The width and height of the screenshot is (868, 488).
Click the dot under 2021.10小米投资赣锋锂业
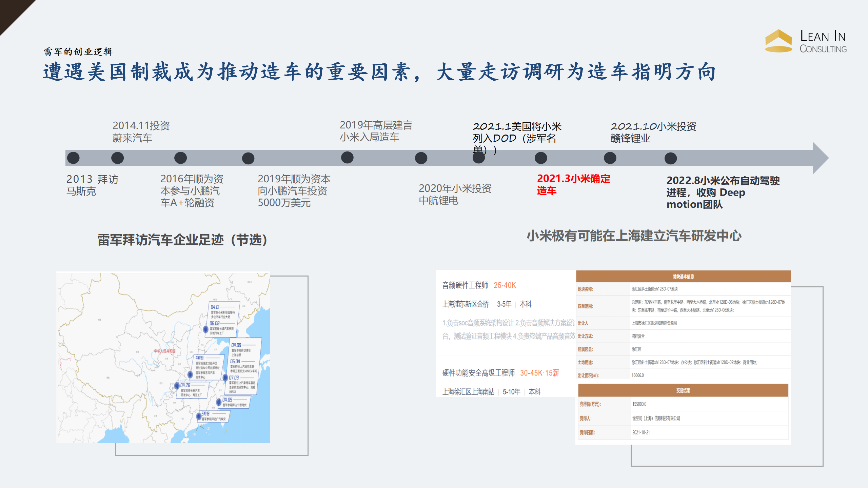[x=610, y=158]
